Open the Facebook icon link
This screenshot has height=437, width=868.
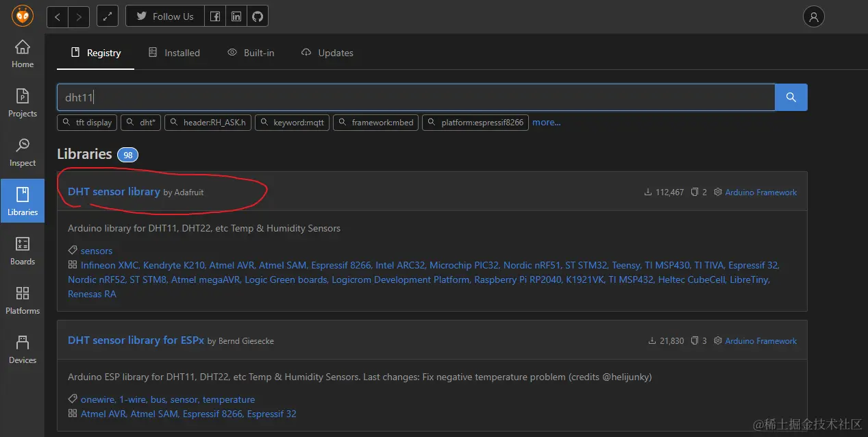(215, 16)
